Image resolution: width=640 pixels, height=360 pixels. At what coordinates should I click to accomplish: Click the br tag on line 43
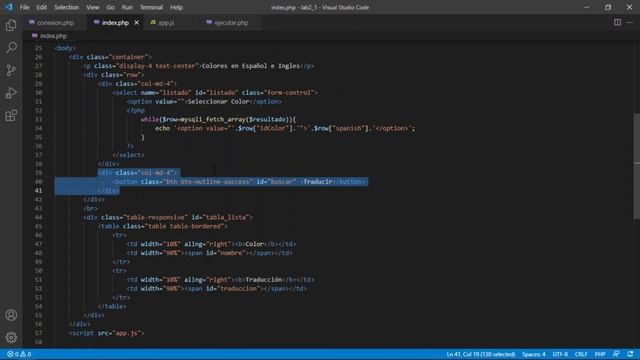point(90,209)
